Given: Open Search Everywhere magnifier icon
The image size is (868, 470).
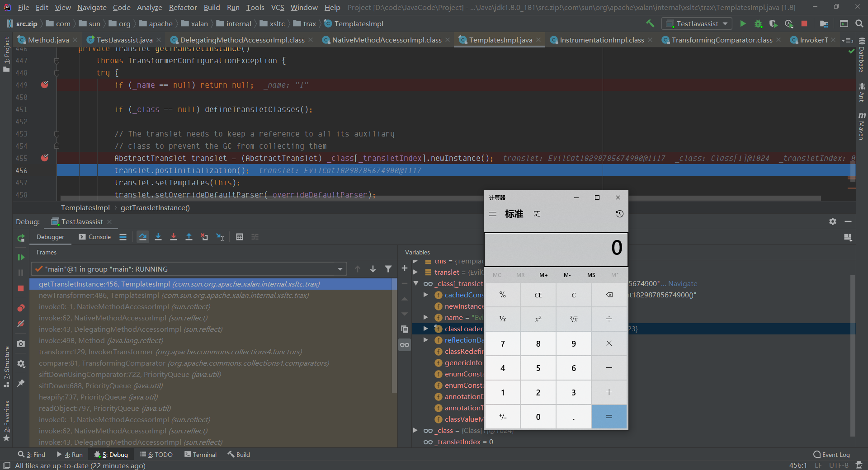Looking at the screenshot, I should 859,23.
